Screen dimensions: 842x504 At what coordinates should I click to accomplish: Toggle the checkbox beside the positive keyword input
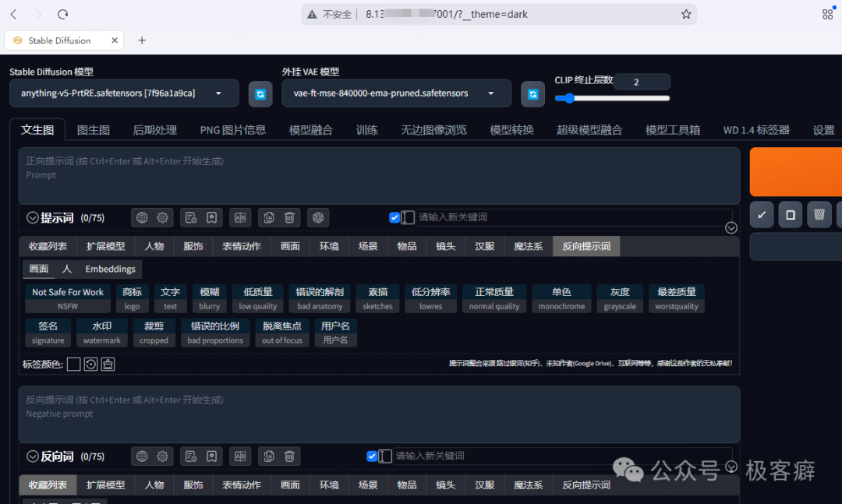click(x=394, y=217)
